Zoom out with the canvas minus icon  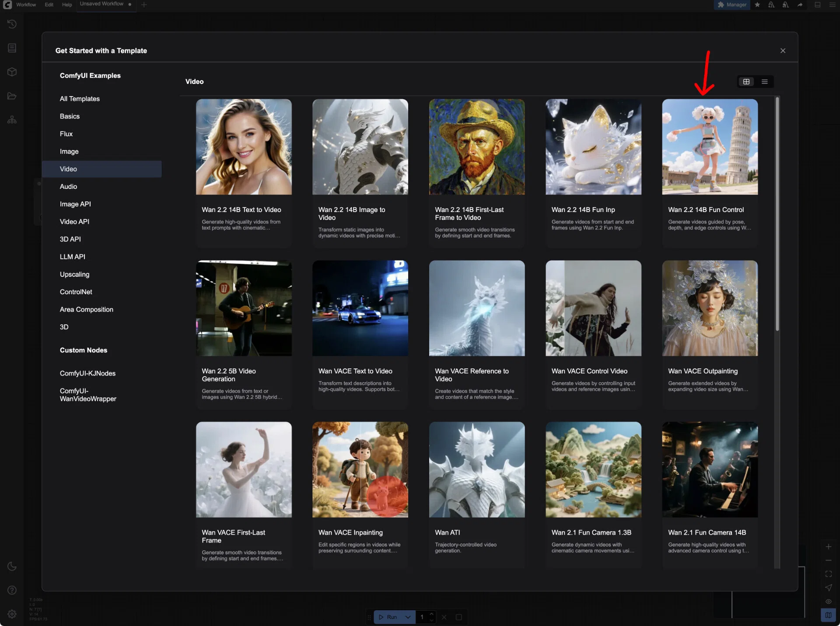coord(829,560)
